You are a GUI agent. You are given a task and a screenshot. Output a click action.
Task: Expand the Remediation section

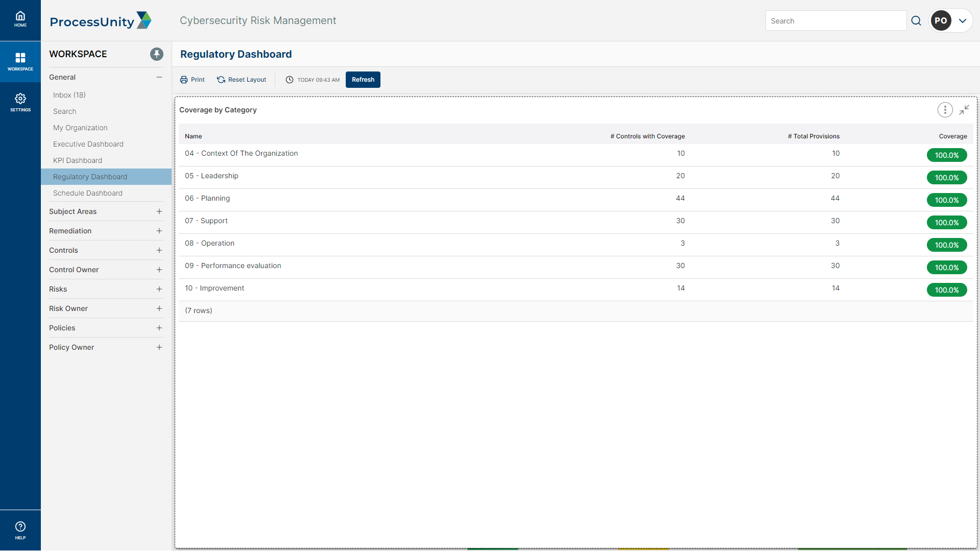[159, 231]
